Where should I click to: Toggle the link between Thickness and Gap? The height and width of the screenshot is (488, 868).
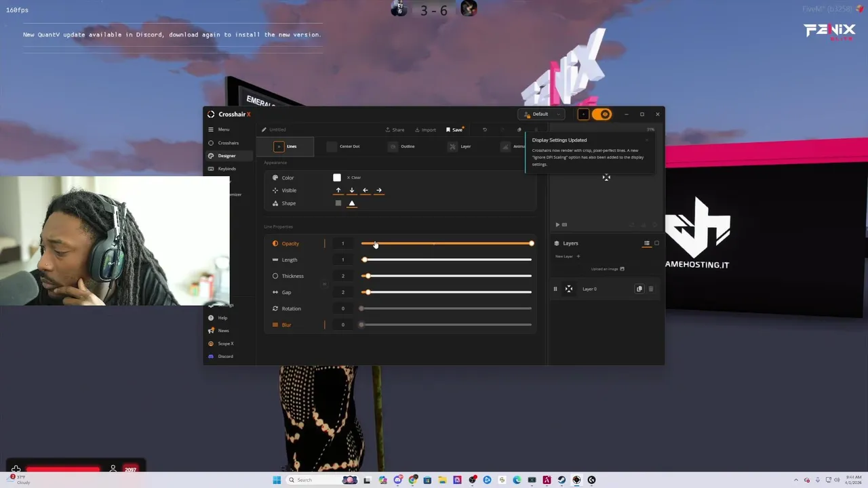pyautogui.click(x=324, y=284)
